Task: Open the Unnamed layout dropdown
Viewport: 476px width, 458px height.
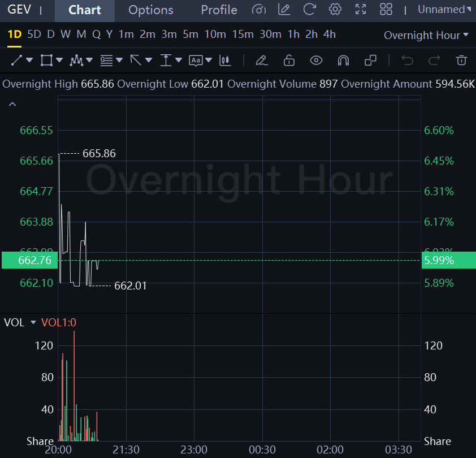Action: tap(441, 10)
